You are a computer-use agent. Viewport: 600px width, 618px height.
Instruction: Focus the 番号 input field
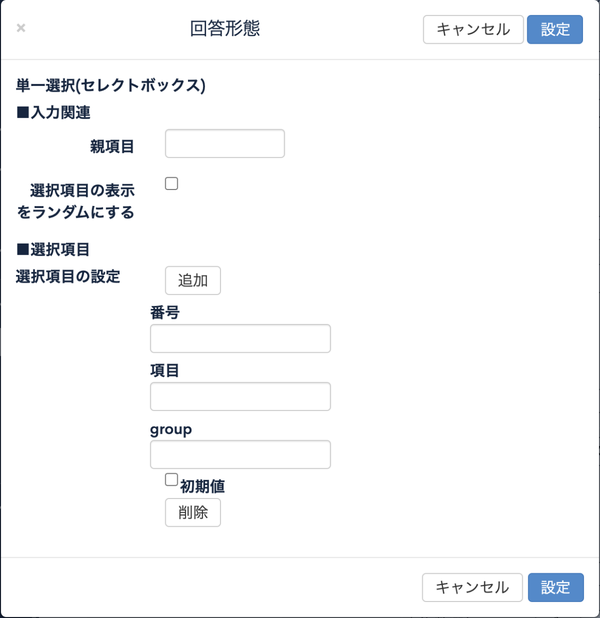(240, 339)
